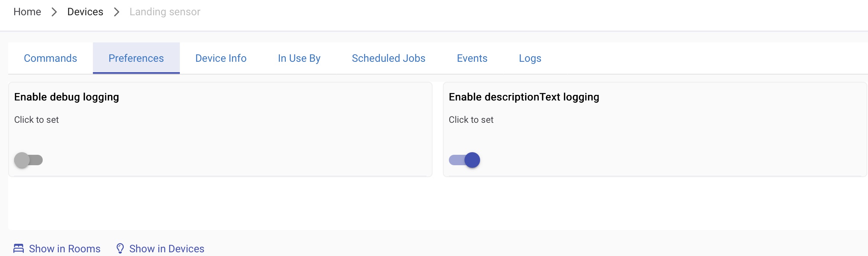Click the chevron arrow after Home breadcrumb

coord(54,12)
